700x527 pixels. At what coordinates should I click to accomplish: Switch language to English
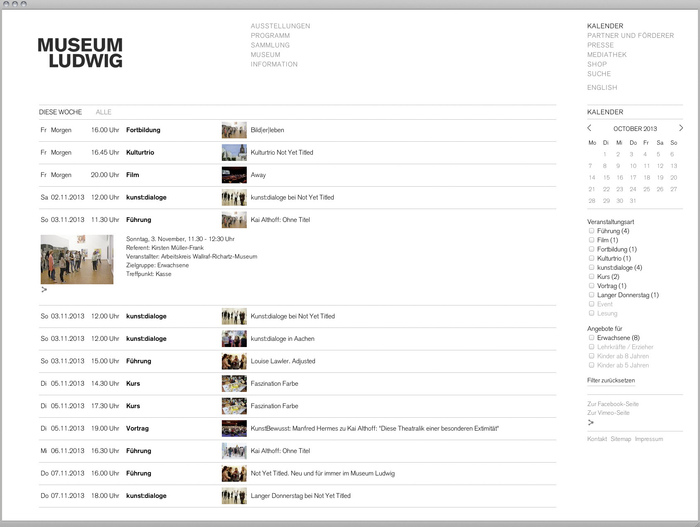(x=602, y=88)
